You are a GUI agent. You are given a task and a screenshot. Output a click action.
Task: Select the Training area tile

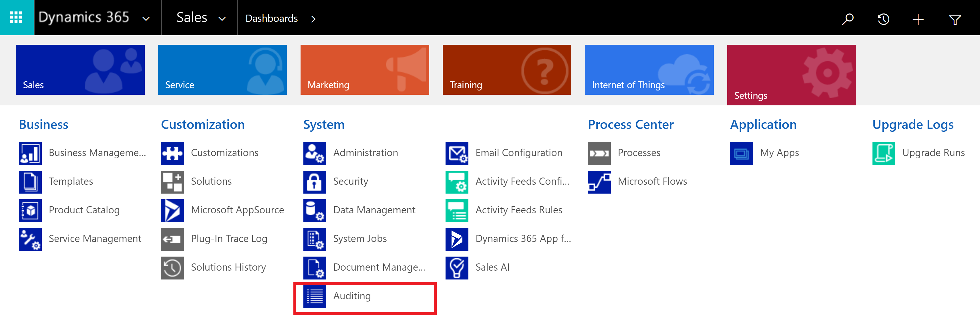coord(507,70)
